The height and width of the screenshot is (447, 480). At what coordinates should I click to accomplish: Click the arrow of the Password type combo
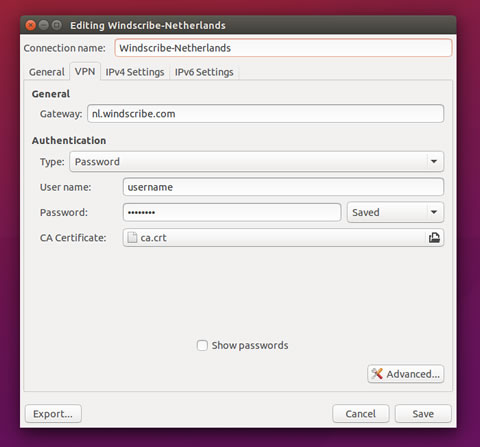point(434,162)
